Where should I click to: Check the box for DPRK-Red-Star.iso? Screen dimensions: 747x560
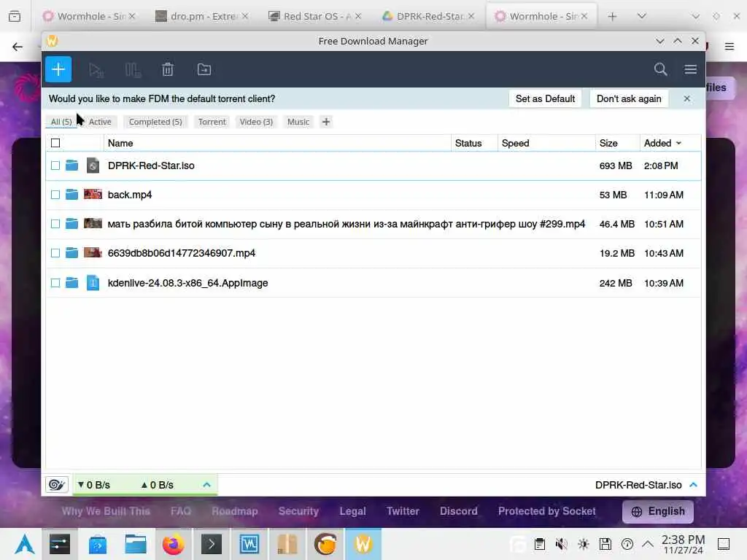55,166
